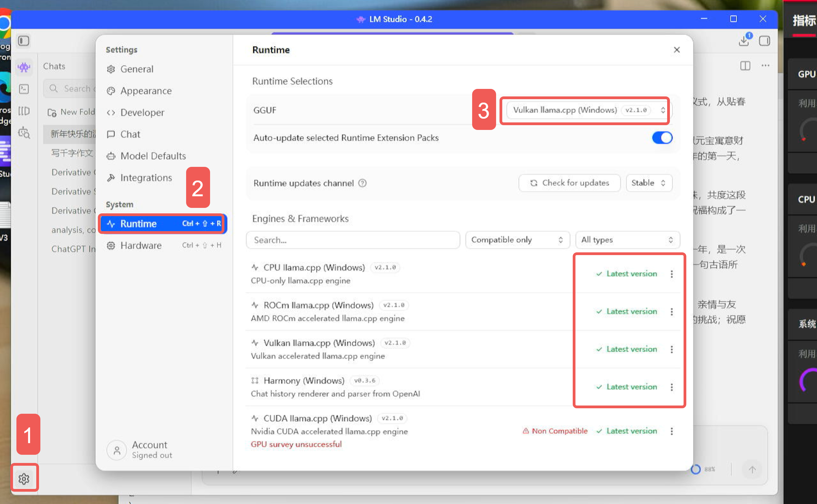Switch to the Hardware settings section
The image size is (817, 504).
141,246
